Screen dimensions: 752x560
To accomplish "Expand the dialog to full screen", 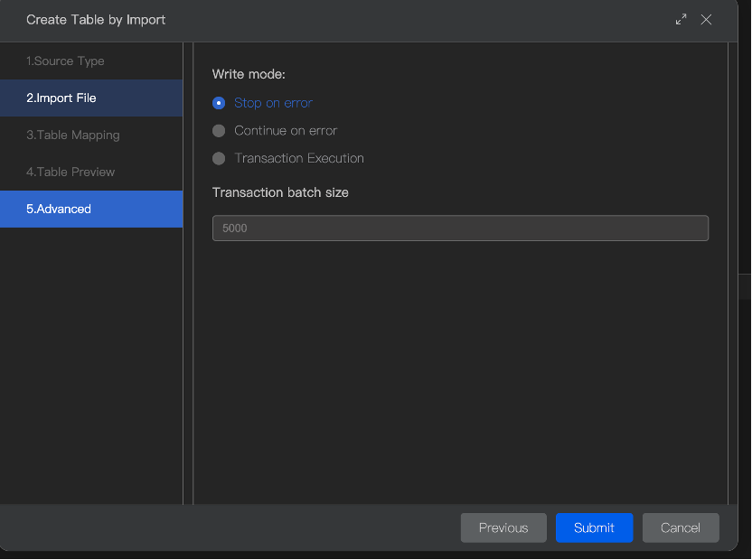I will [681, 19].
